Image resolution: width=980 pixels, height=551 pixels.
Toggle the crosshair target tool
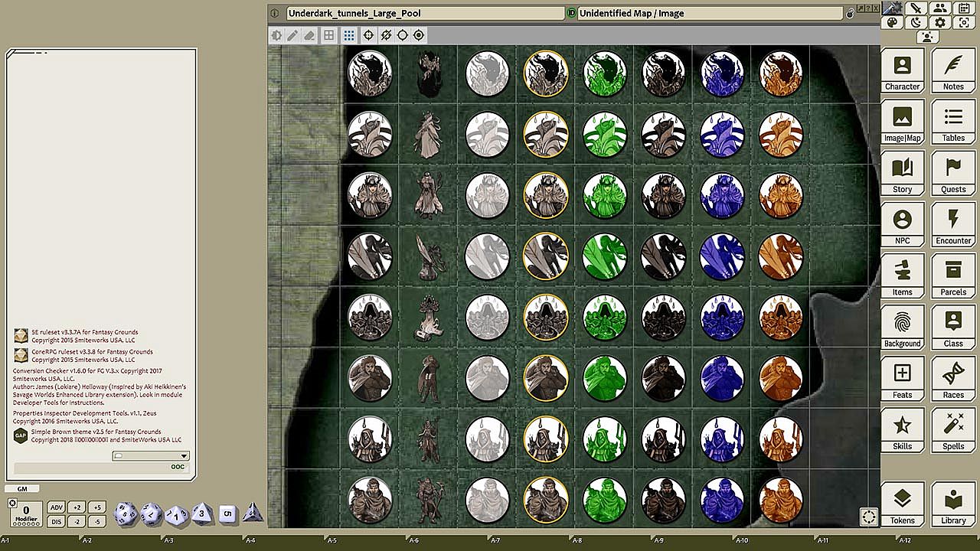tap(369, 35)
